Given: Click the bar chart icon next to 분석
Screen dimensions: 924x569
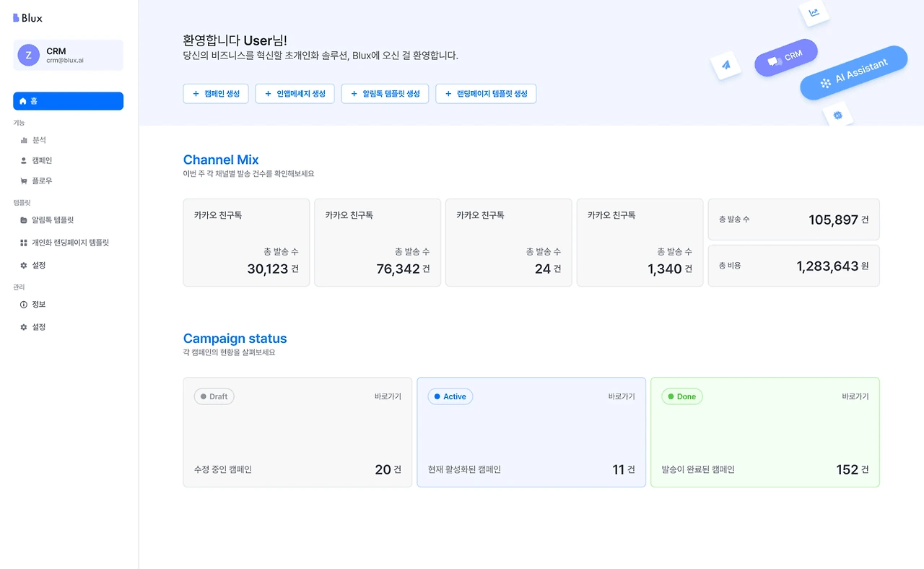Looking at the screenshot, I should coord(24,140).
